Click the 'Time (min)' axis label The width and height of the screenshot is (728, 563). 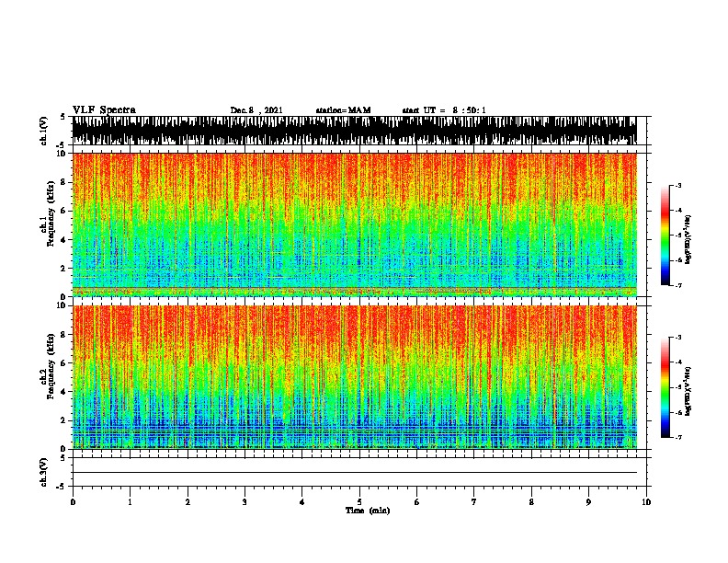[x=368, y=511]
